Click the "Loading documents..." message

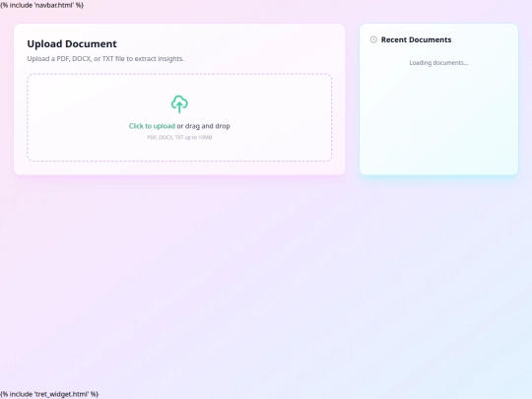(x=438, y=63)
